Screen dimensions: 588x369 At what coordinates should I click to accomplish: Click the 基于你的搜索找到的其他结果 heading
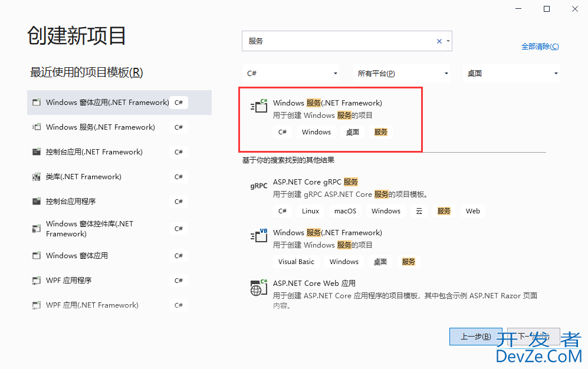[288, 160]
